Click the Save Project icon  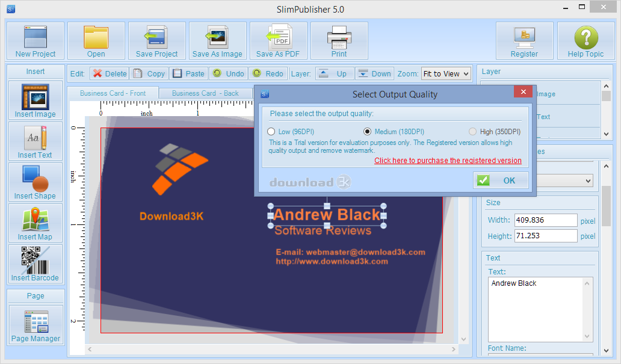[x=157, y=41]
